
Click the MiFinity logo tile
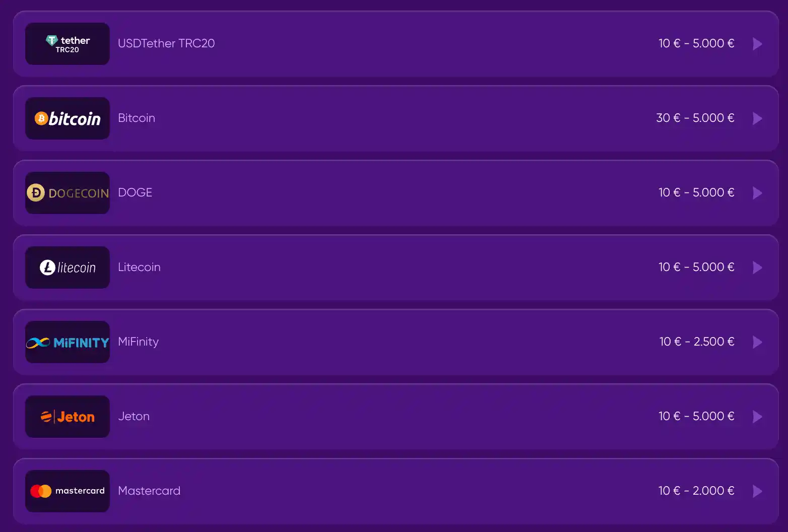[68, 342]
